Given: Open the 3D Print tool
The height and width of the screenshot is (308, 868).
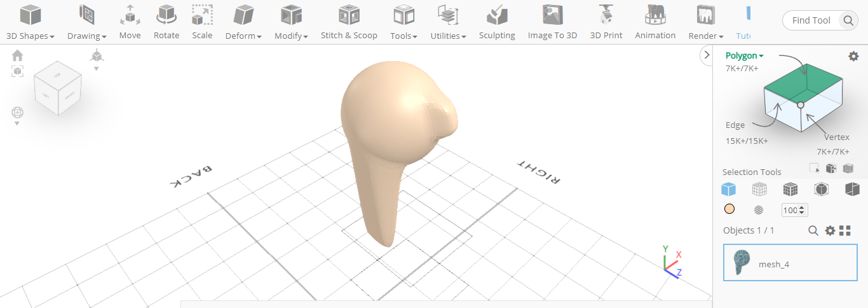Looking at the screenshot, I should (606, 22).
